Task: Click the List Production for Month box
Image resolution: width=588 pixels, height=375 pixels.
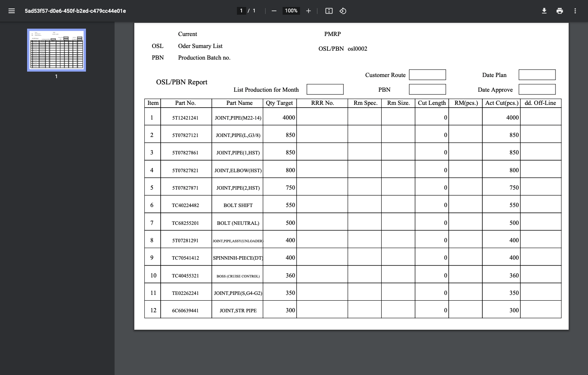Action: (x=325, y=89)
